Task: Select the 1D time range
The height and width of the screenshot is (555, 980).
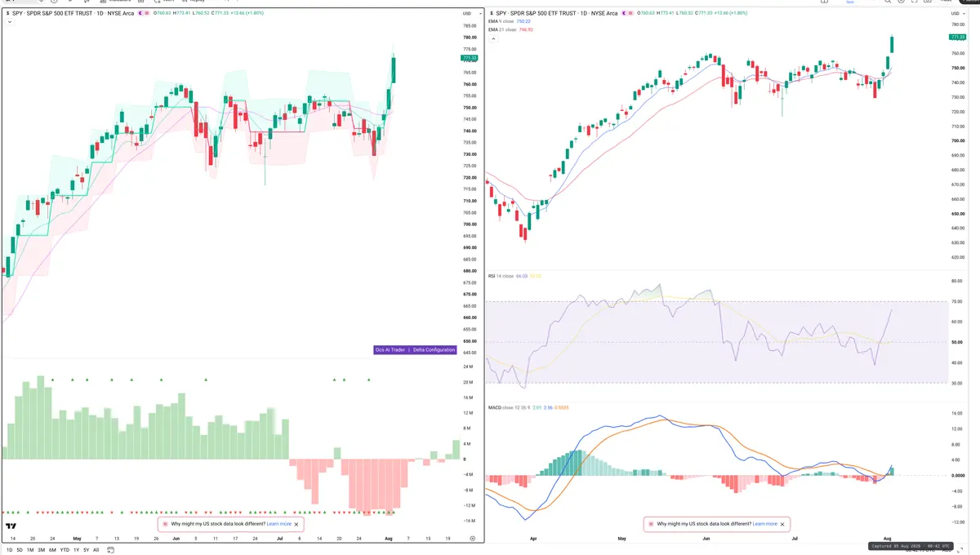Action: (10, 550)
